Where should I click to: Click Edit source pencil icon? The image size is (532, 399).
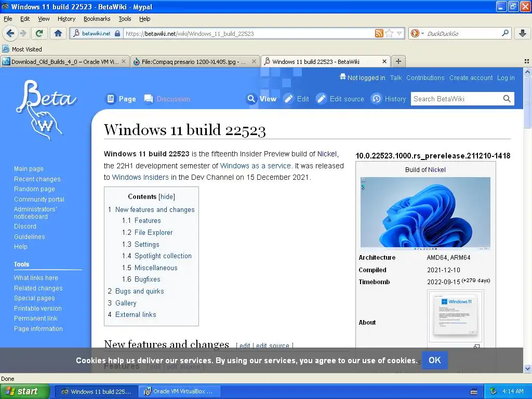321,99
